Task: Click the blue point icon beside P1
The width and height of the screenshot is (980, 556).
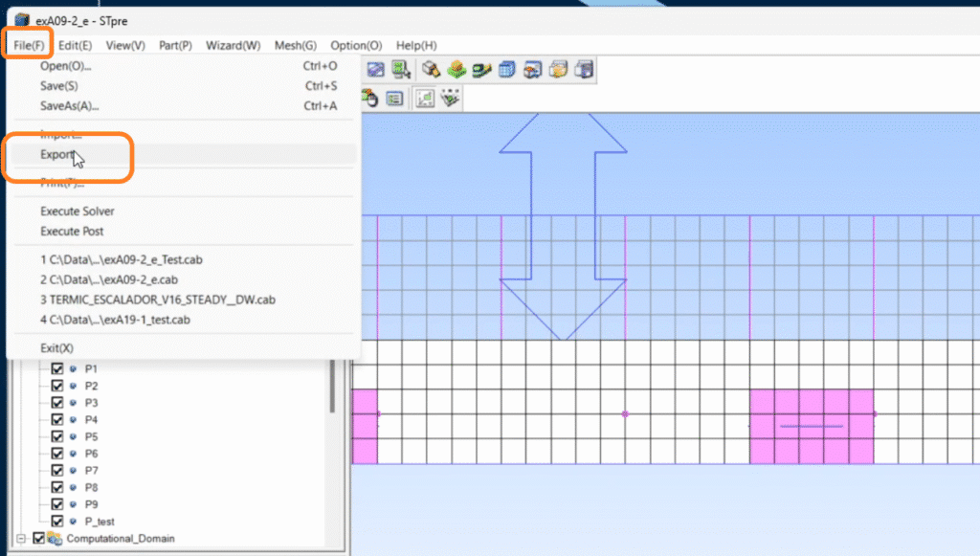Action: (x=73, y=368)
